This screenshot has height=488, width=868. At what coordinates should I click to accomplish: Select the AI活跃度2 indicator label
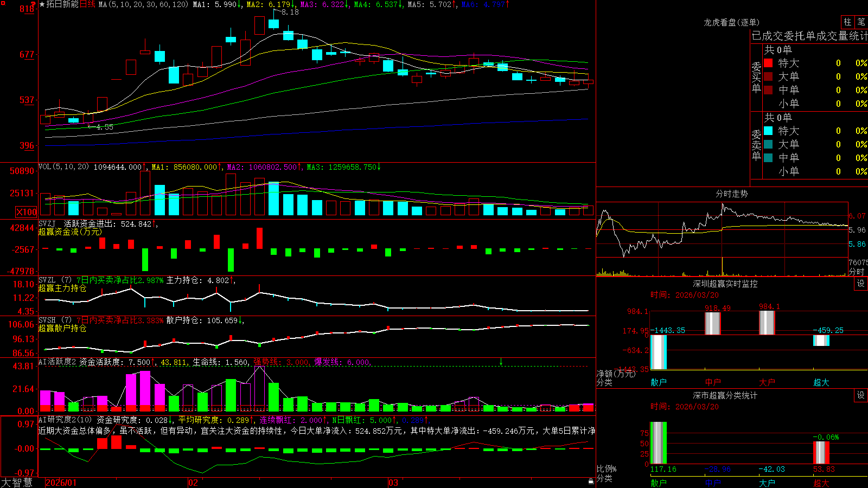click(57, 362)
